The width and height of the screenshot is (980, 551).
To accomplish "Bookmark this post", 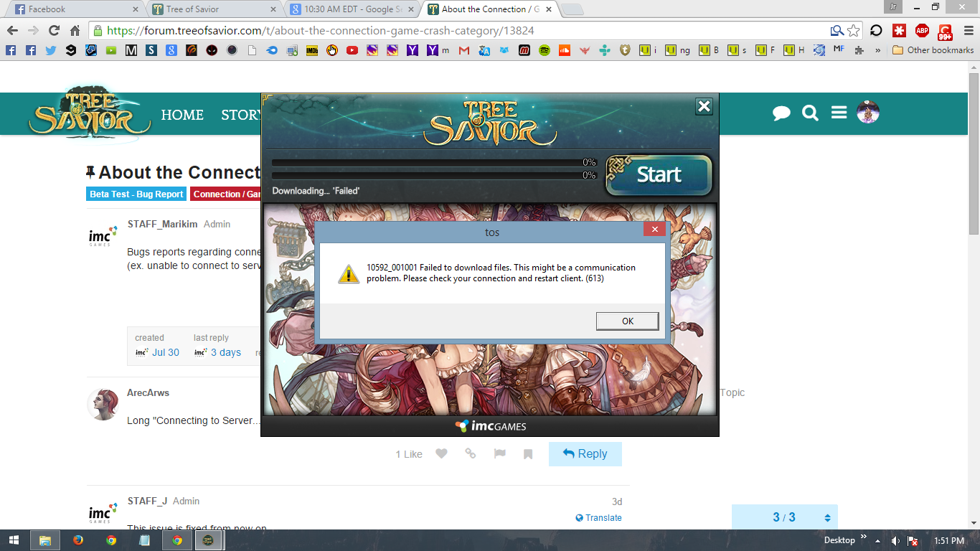I will pyautogui.click(x=528, y=454).
